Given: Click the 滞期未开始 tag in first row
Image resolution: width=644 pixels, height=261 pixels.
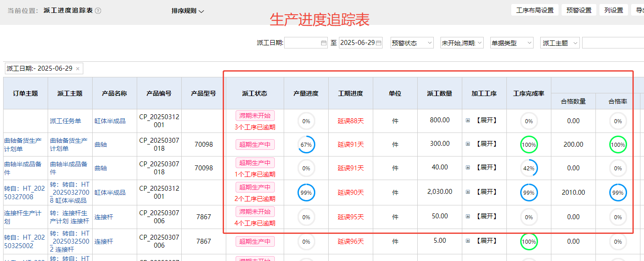Looking at the screenshot, I should coord(255,116).
